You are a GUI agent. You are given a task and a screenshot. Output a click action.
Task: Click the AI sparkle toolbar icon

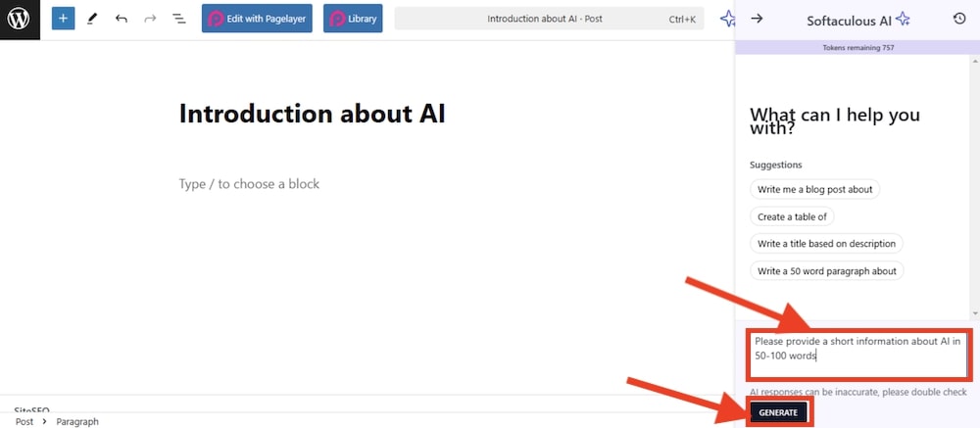pos(727,19)
